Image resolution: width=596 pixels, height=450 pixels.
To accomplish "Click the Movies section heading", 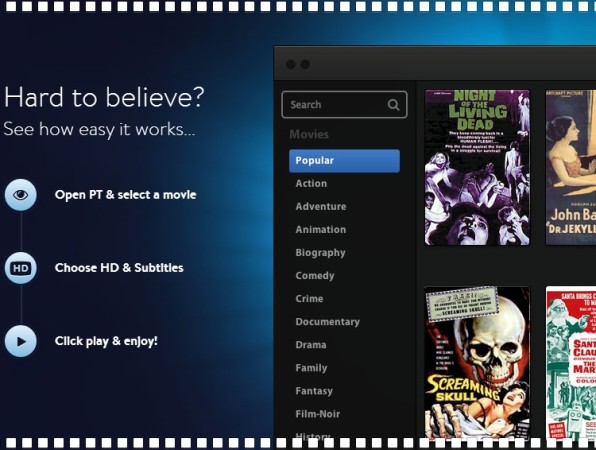I will coord(309,134).
